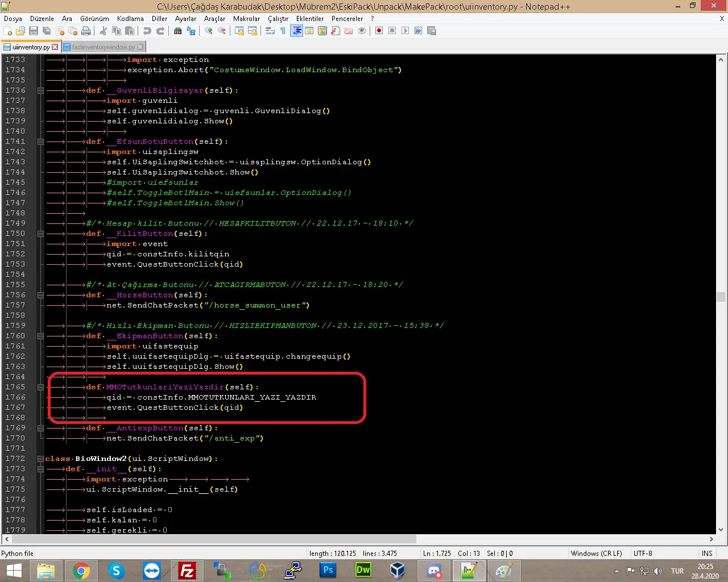Close the fastinventorywindow.py tab

(x=140, y=47)
